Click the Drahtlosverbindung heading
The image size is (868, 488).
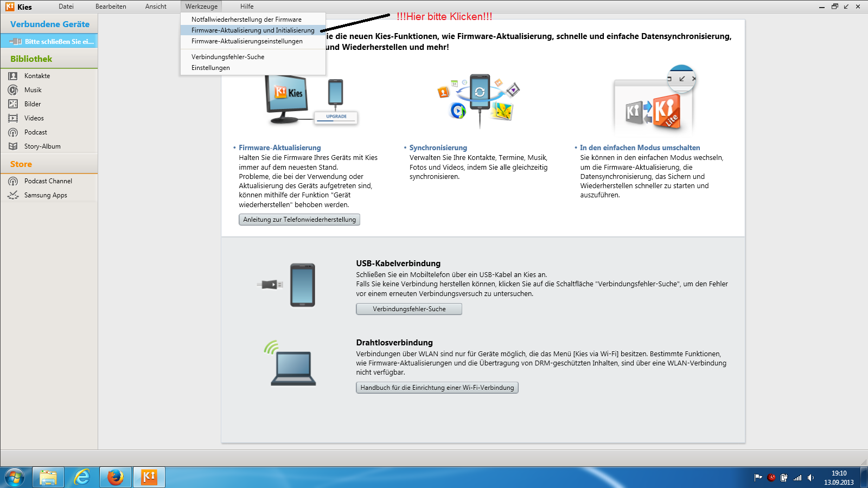pyautogui.click(x=394, y=343)
